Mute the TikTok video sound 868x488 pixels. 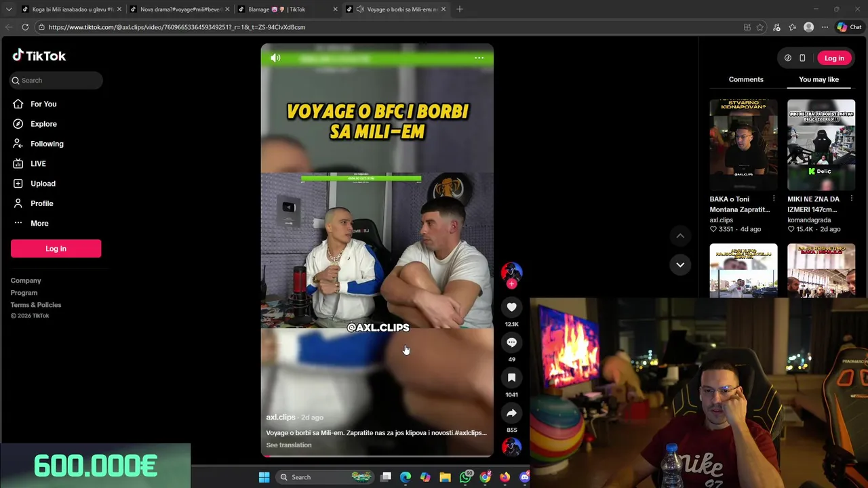point(275,58)
